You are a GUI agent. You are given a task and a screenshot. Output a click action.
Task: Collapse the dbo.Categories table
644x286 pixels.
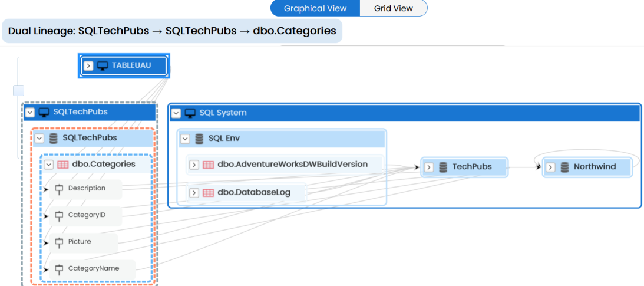click(49, 165)
